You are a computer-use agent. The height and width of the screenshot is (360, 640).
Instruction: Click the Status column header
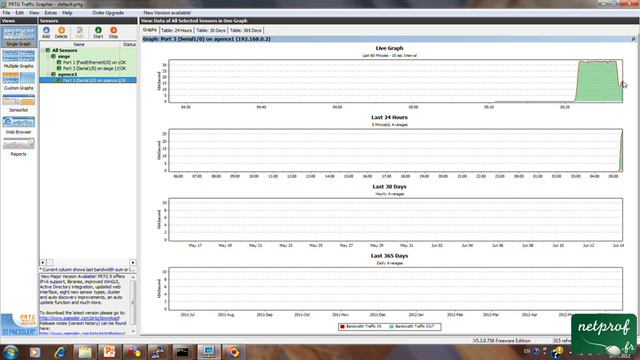129,44
